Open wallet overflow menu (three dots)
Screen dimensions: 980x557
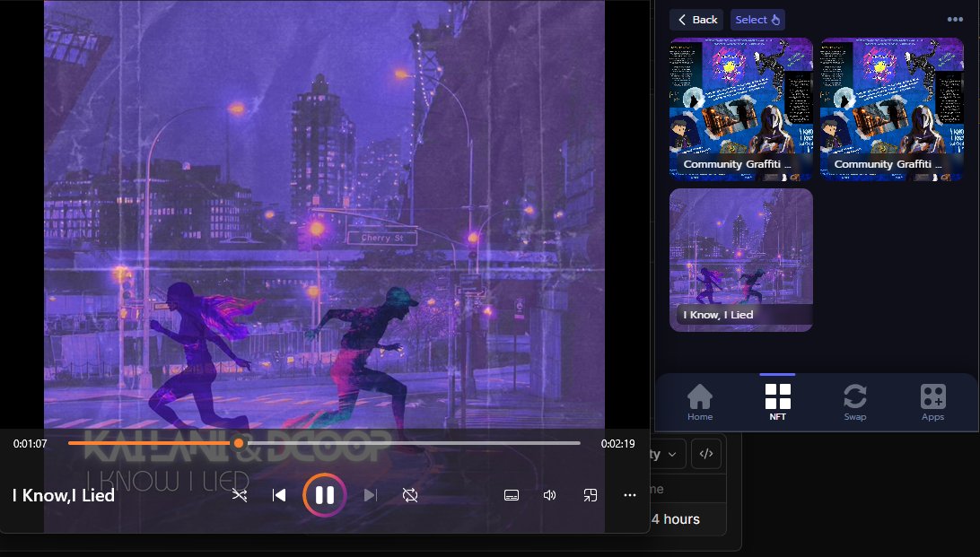[955, 20]
